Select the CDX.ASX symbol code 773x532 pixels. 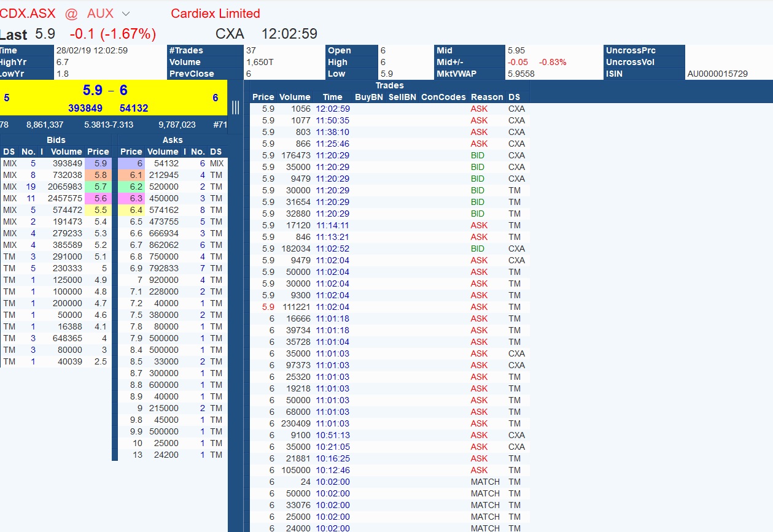(x=28, y=13)
